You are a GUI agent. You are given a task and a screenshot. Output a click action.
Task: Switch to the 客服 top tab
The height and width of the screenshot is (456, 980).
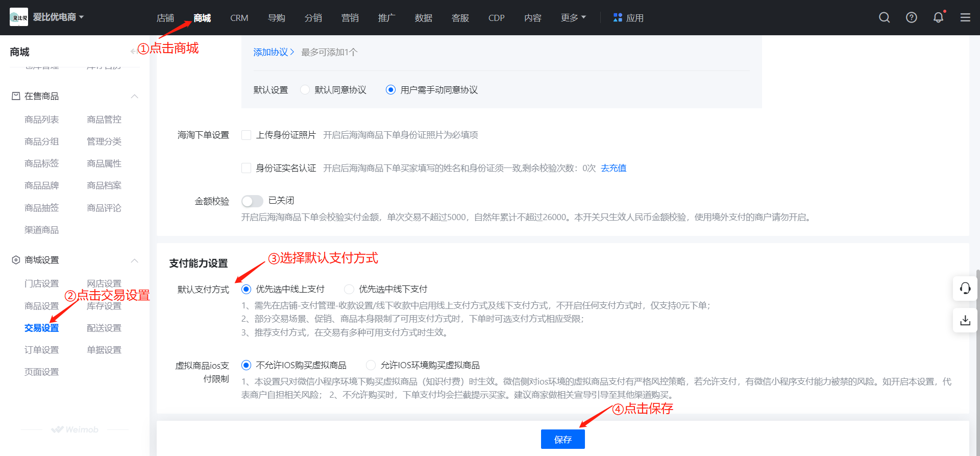(x=460, y=18)
